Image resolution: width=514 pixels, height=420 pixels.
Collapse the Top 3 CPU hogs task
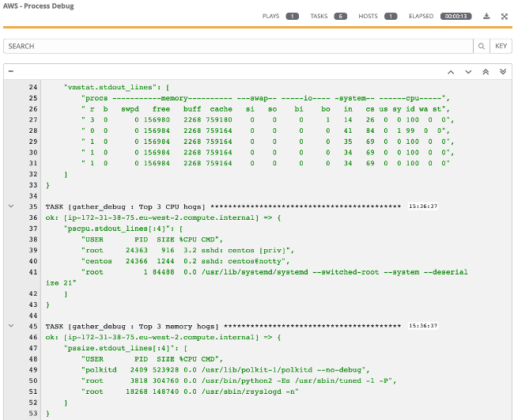(10, 206)
